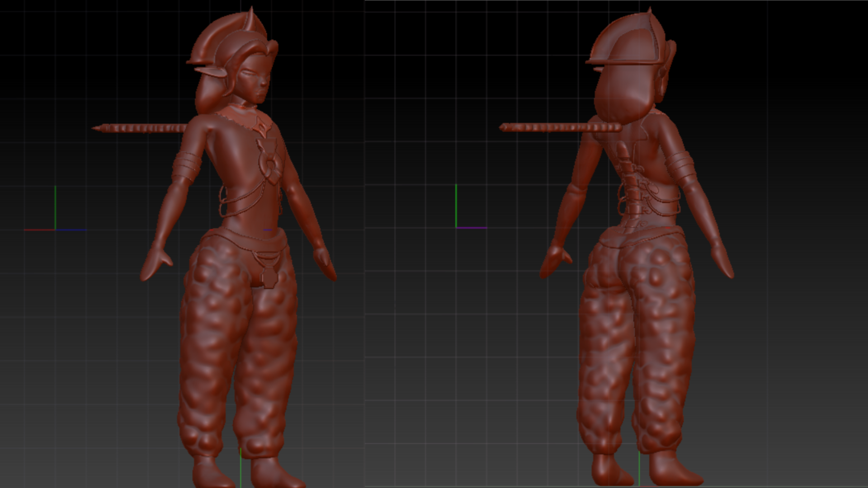Click the spiked rod in the right viewport

click(x=560, y=127)
